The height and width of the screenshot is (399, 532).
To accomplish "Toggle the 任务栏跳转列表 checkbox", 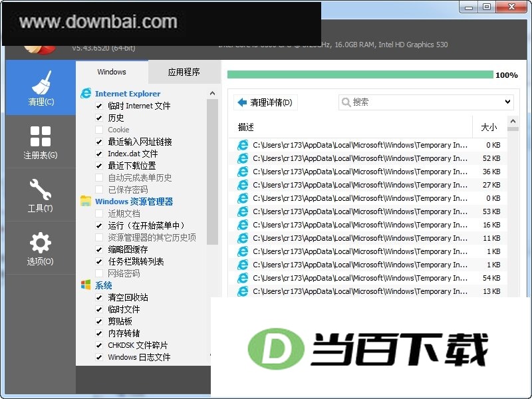I will pos(99,261).
